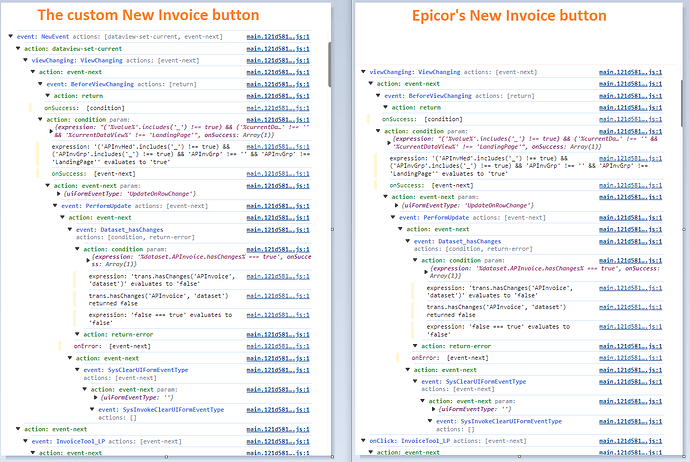Collapse SysClearUIFormEventType event in custom button panel
This screenshot has width=690, height=462.
point(77,370)
